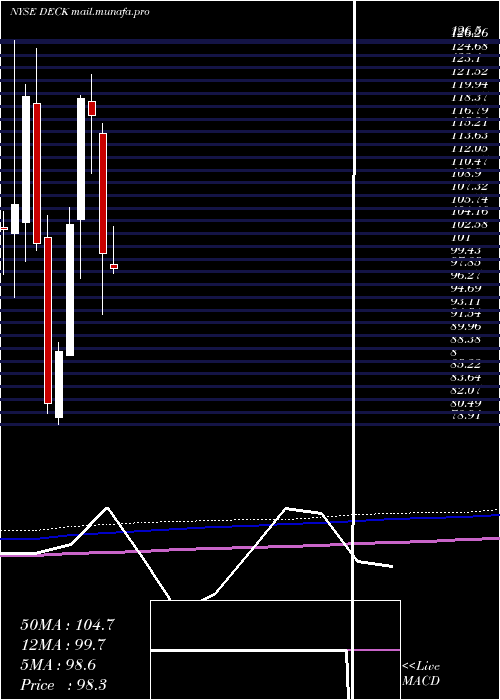
Task: Select the last small red candlestick near 98
Action: (x=114, y=267)
